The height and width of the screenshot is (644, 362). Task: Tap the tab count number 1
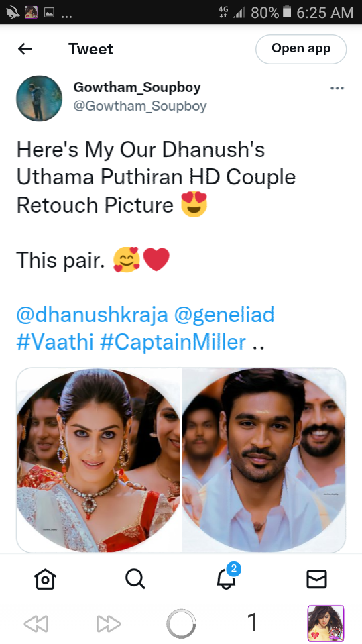click(x=253, y=623)
